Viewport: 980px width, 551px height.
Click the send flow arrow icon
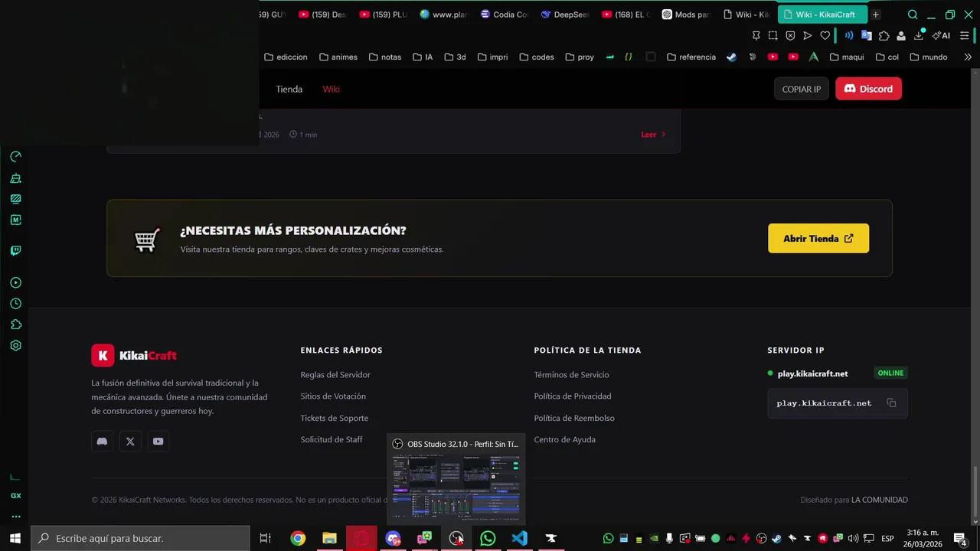(807, 35)
